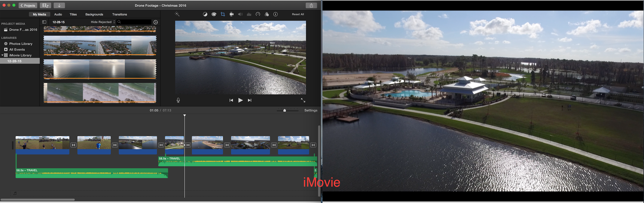Viewport: 644px width, 203px height.
Task: Click the background music note icon
Action: pos(15,193)
